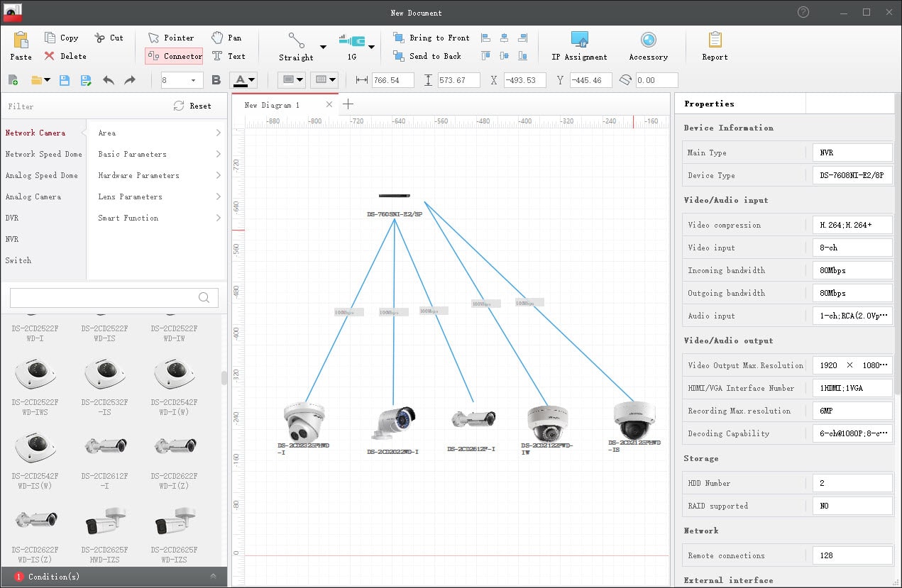Align selected objects to the bottom

[523, 55]
